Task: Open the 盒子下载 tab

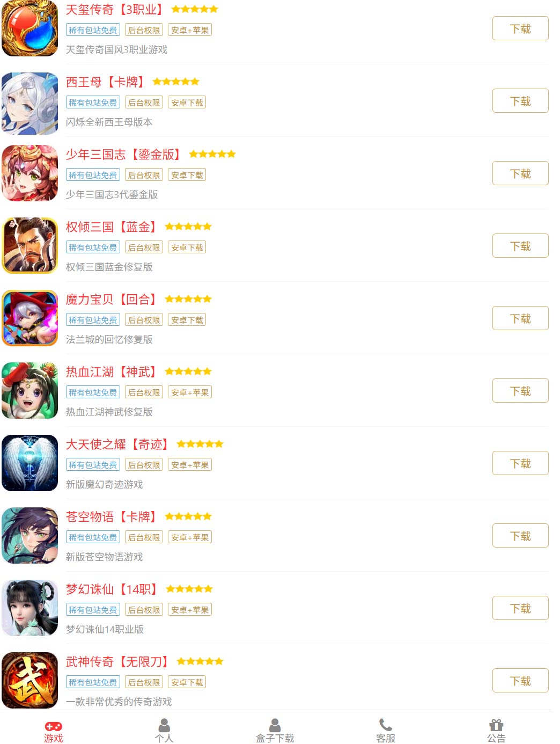Action: pyautogui.click(x=275, y=731)
